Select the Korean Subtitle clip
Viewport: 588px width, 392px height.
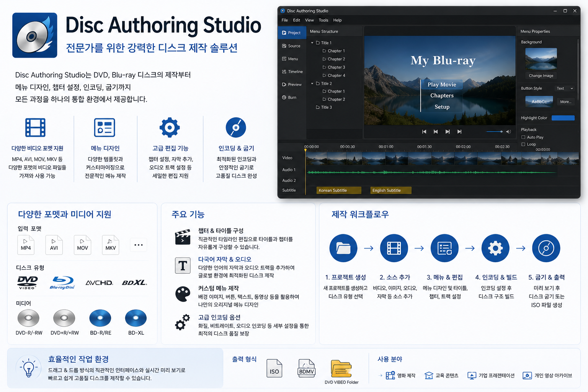339,190
